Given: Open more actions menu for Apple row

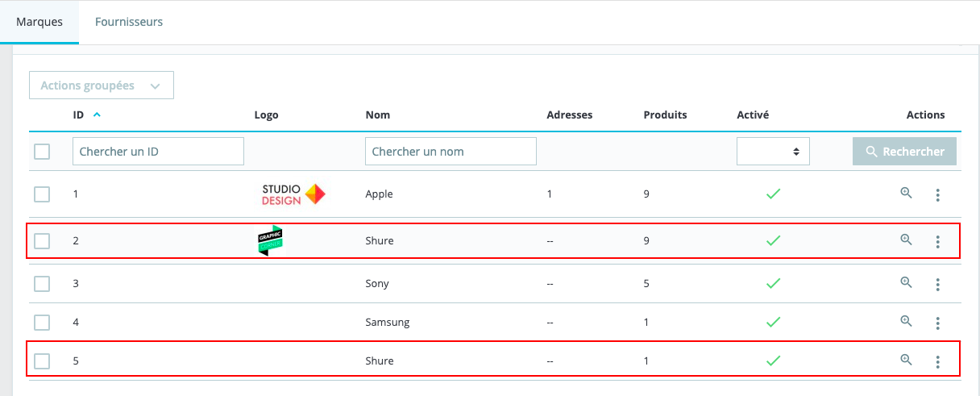Looking at the screenshot, I should pos(937,195).
